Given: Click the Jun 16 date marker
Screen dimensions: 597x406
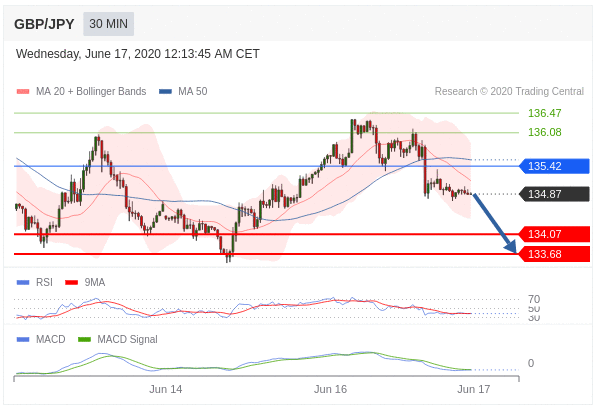Looking at the screenshot, I should coord(330,389).
